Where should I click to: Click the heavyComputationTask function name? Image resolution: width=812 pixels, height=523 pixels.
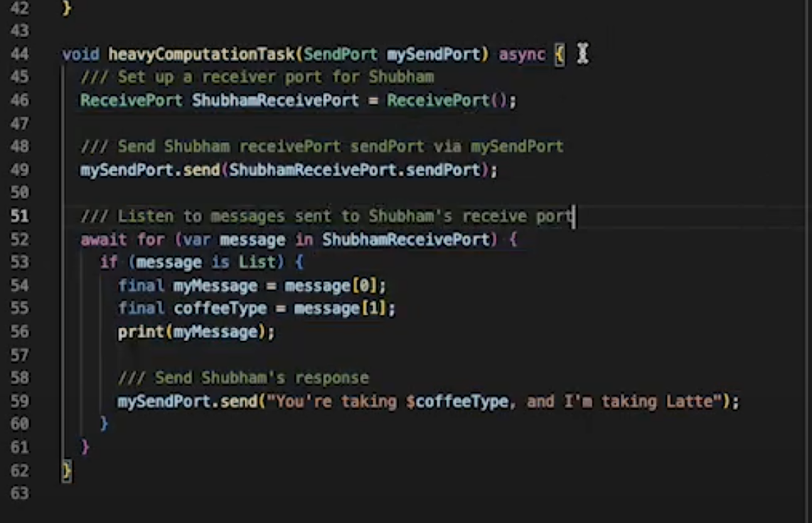201,54
